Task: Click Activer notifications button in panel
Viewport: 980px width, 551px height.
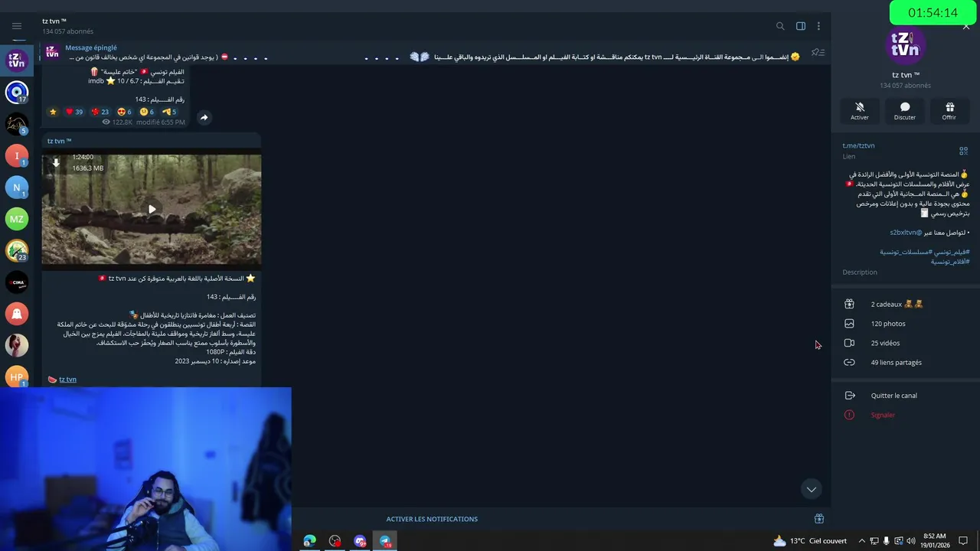Action: [860, 111]
